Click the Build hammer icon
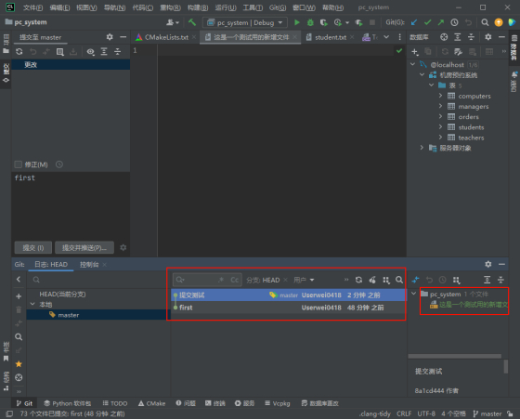The image size is (520, 420). click(192, 22)
